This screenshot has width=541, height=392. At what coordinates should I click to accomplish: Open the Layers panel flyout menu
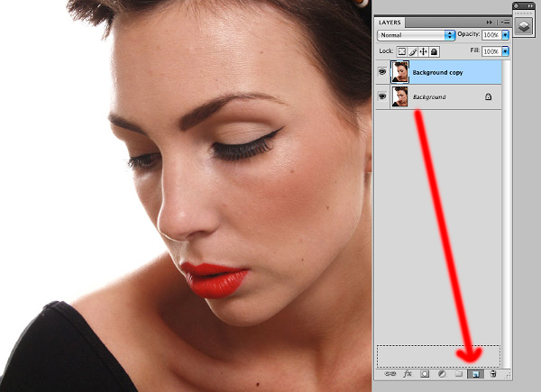(x=506, y=22)
